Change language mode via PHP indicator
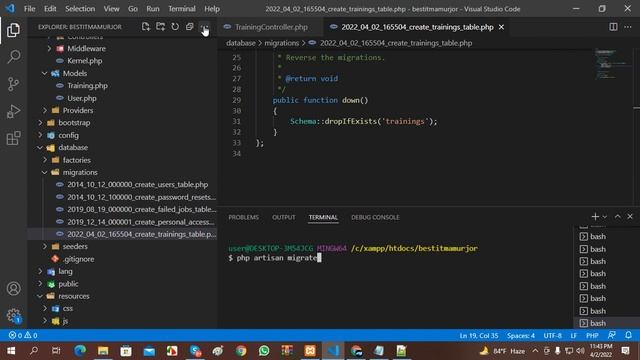The image size is (640, 360). click(592, 336)
